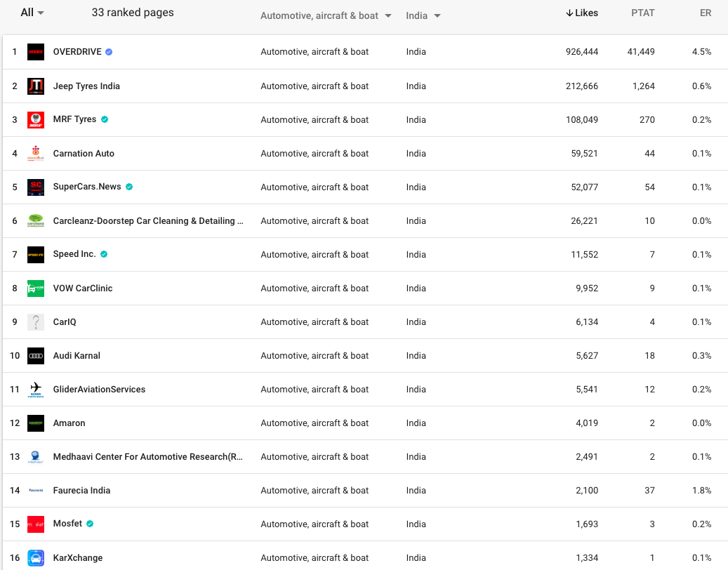Open the Carnation Auto page link
728x570 pixels.
point(84,153)
